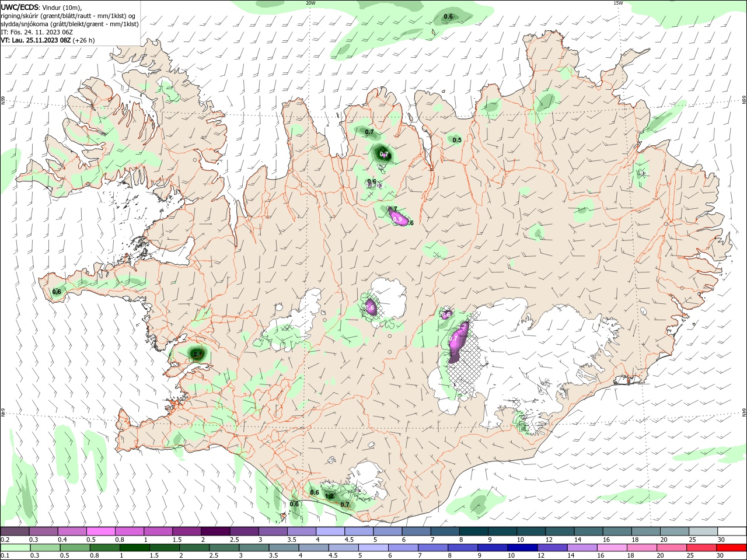Click the 0.6 value offshore north of Iceland
This screenshot has height=560, width=747.
point(448,16)
